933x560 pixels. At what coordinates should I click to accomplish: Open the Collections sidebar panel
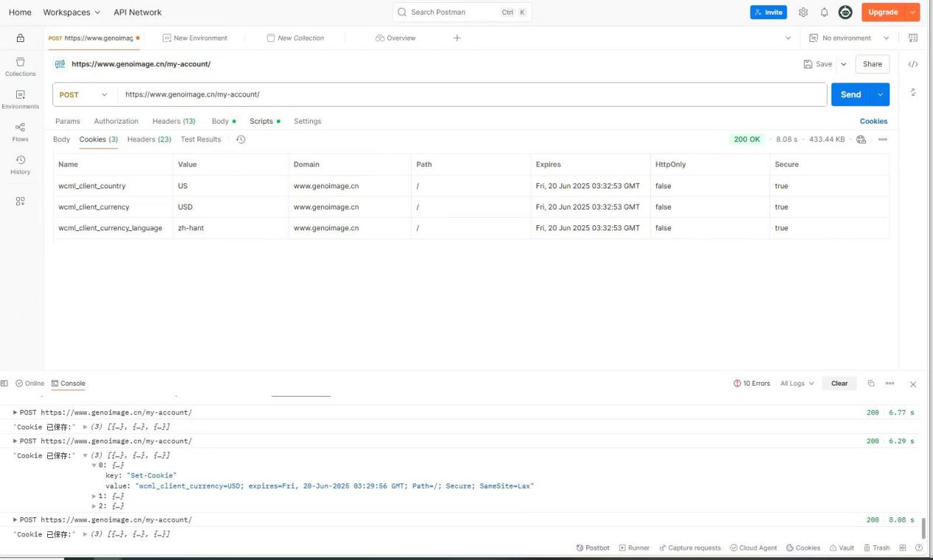point(20,67)
